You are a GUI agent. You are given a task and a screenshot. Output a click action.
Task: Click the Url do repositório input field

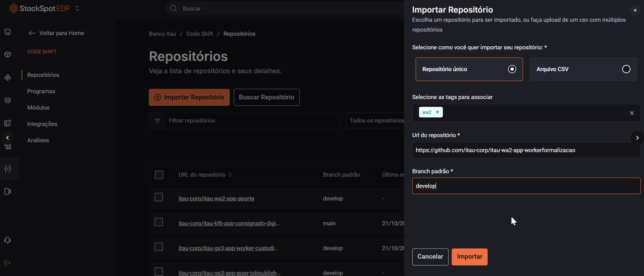coord(526,150)
